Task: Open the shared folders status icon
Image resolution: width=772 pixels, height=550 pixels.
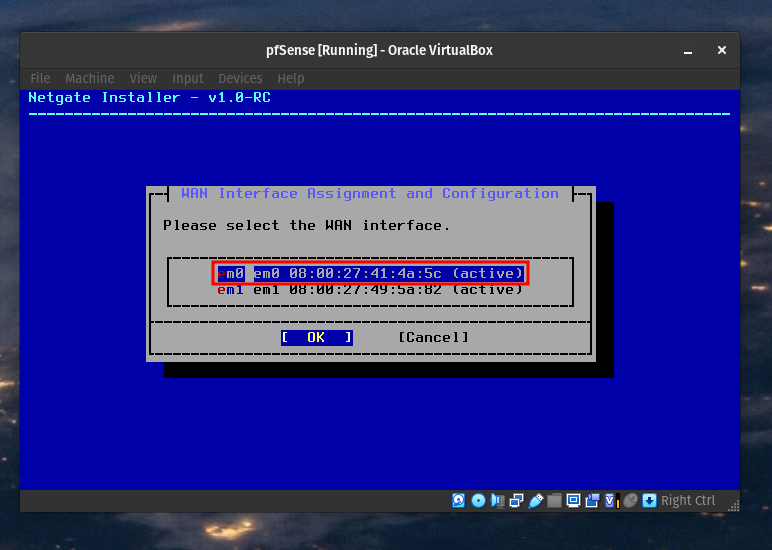Action: 554,501
